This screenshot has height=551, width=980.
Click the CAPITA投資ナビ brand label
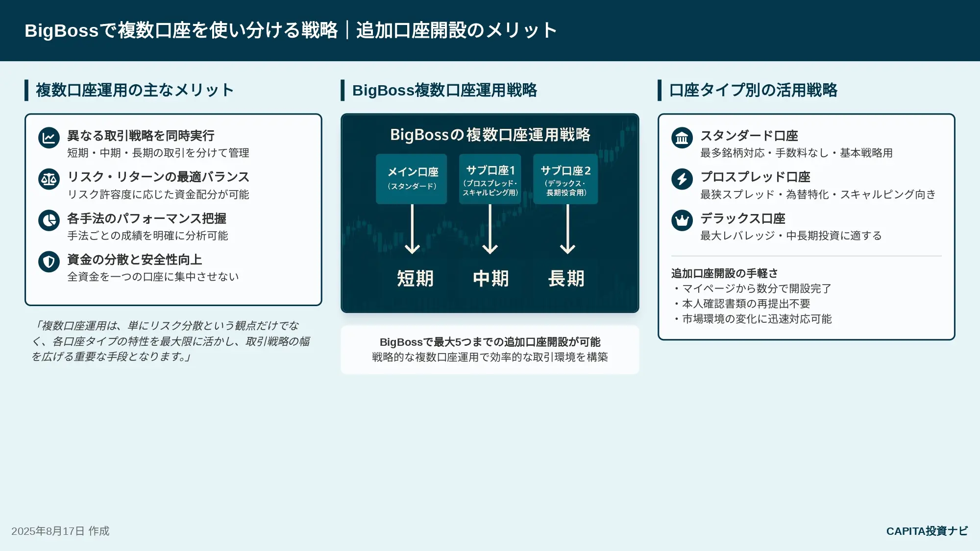point(927,531)
